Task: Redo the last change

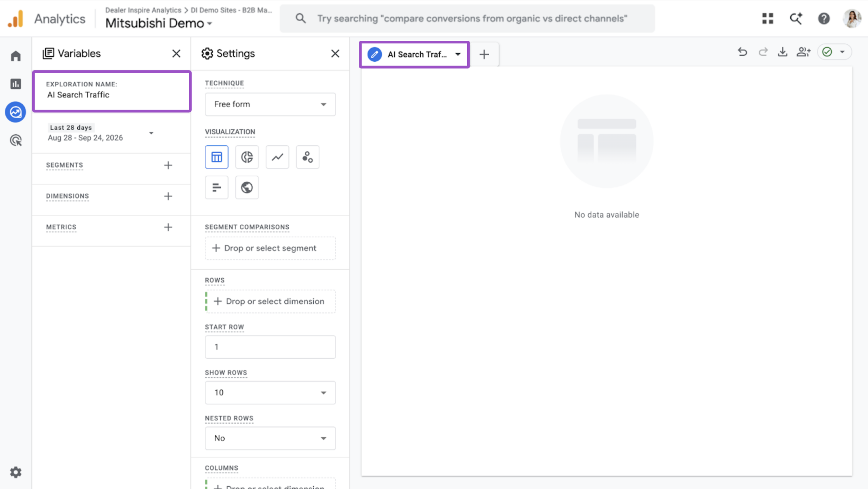Action: pyautogui.click(x=763, y=52)
